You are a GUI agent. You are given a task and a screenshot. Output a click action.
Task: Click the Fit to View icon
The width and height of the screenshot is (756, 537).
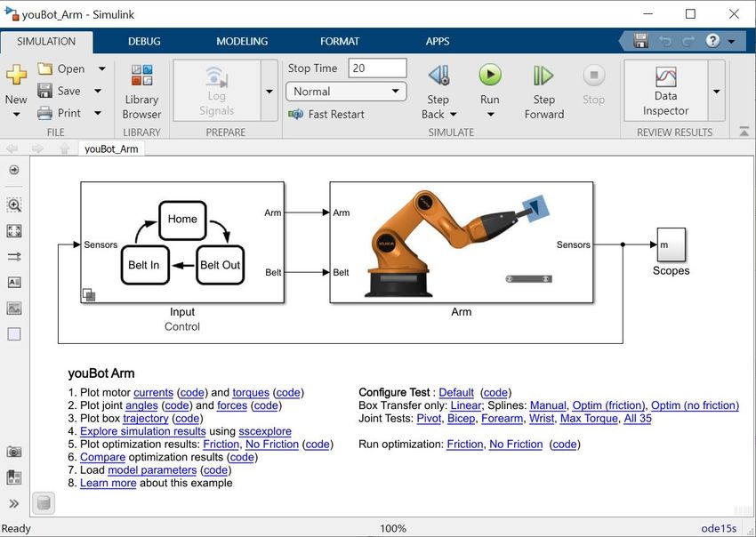(x=14, y=231)
